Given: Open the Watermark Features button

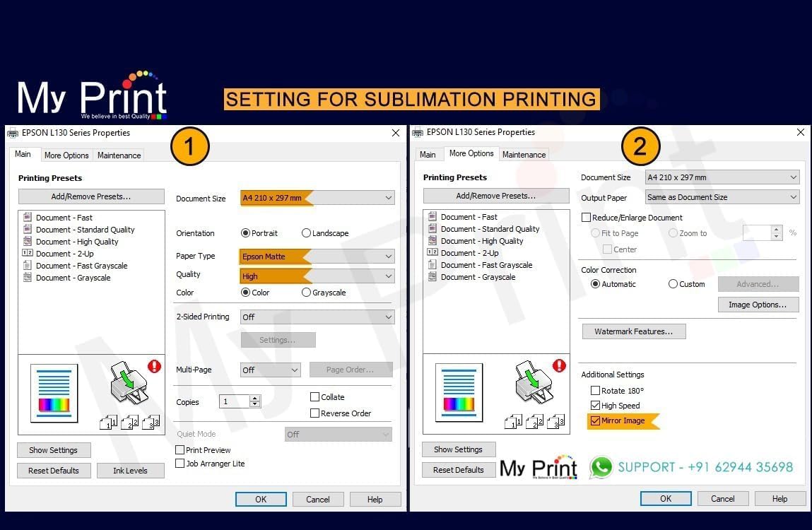Looking at the screenshot, I should [x=634, y=331].
